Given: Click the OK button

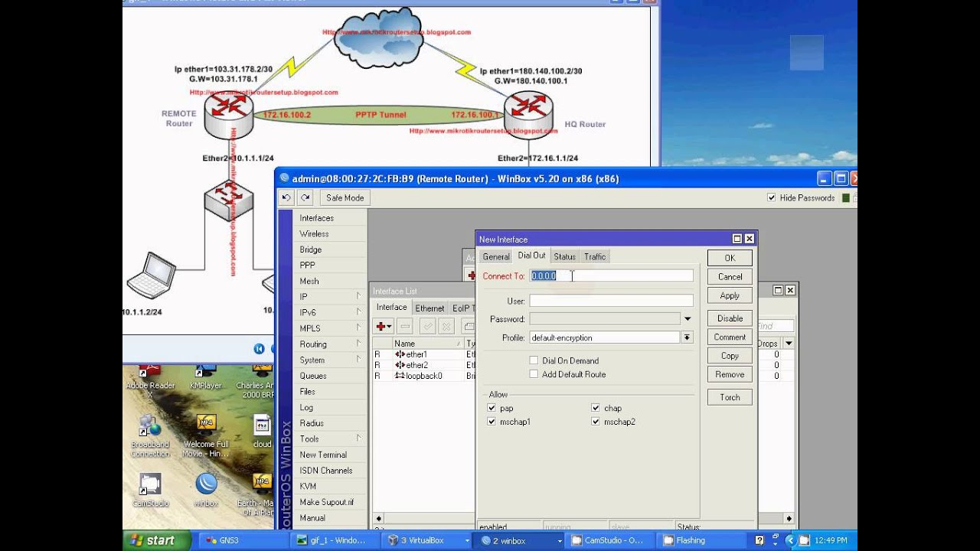Looking at the screenshot, I should click(730, 258).
